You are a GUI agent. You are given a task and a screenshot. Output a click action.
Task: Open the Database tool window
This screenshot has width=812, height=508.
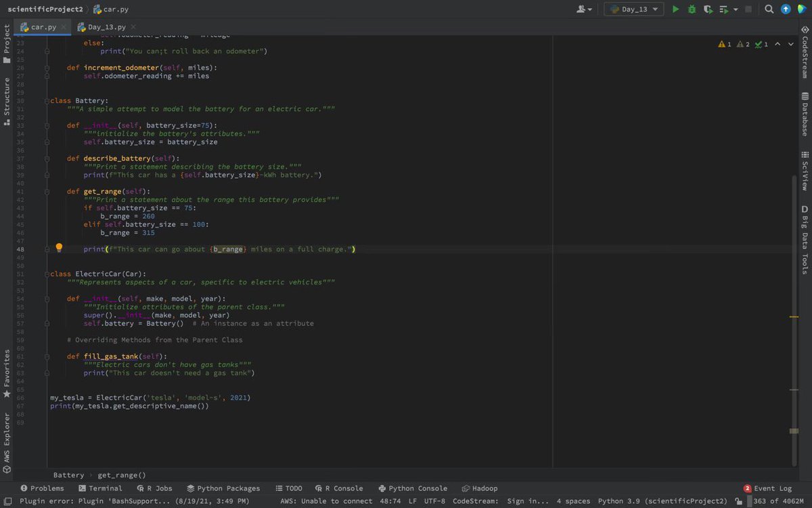click(805, 114)
